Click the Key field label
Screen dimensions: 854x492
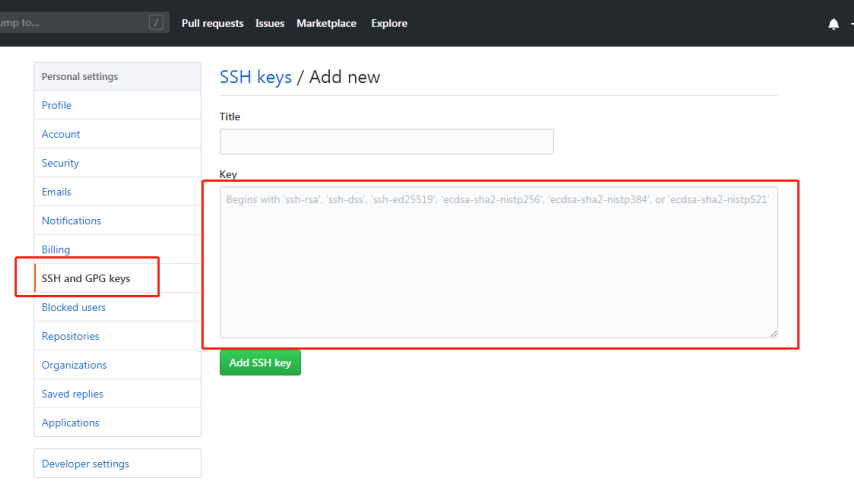coord(228,174)
